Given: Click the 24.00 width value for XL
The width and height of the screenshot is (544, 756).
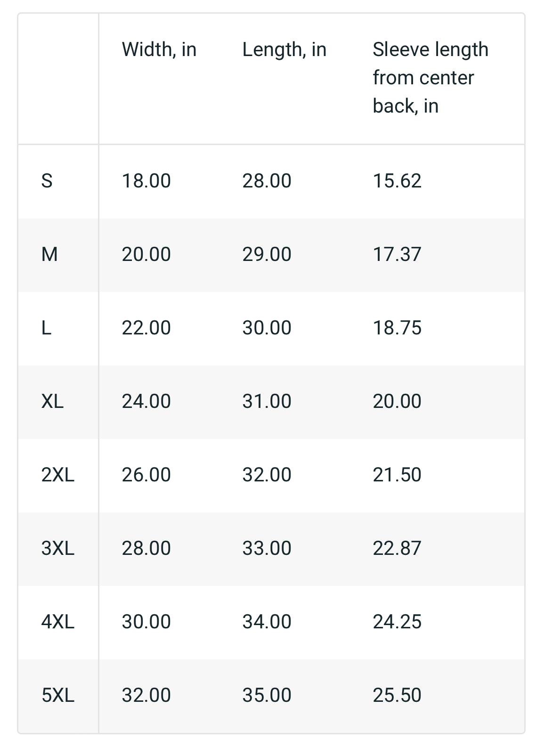Looking at the screenshot, I should tap(146, 401).
